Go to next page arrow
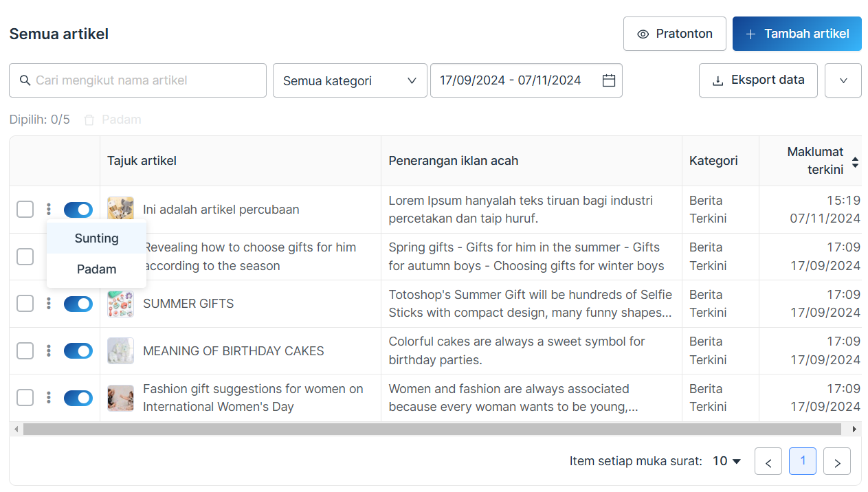This screenshot has height=492, width=868. (836, 462)
